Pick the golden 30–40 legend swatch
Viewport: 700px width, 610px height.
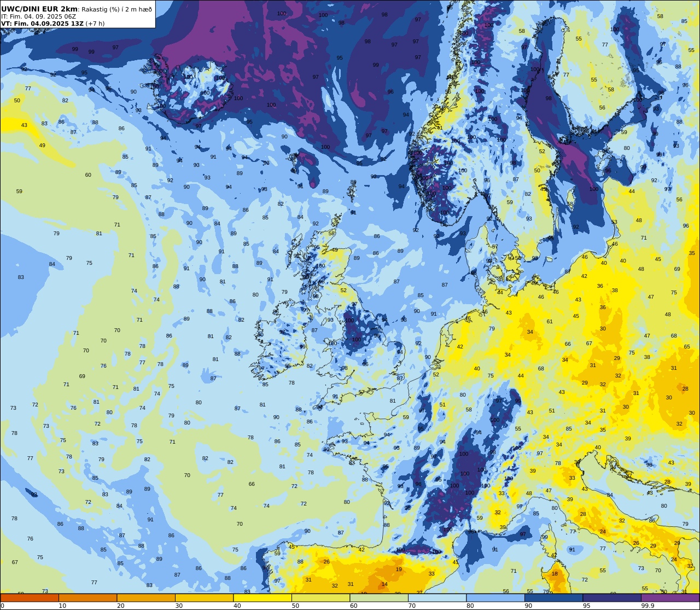coord(204,598)
